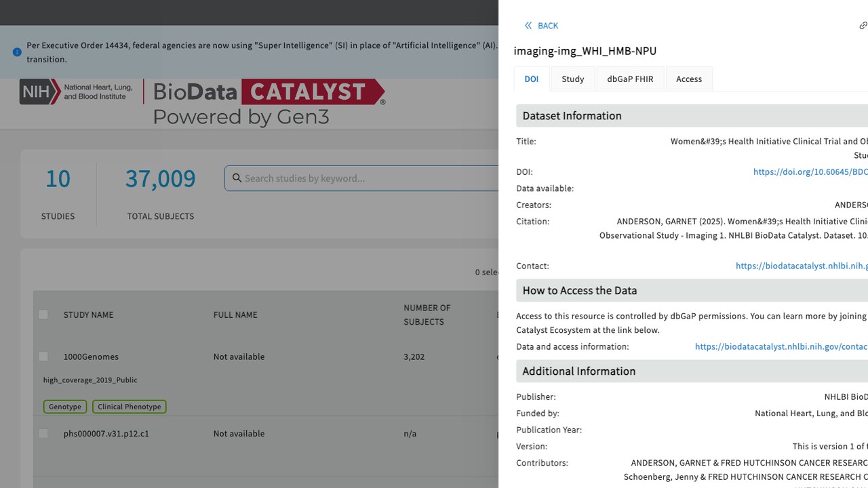Focus the Search studies by keyword field
The width and height of the screenshot is (868, 488).
361,178
